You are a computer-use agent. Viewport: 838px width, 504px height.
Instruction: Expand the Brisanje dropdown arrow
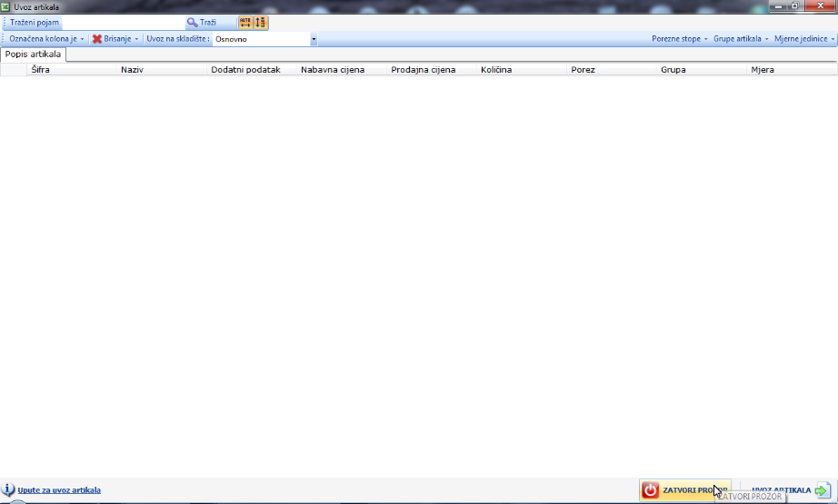click(136, 39)
